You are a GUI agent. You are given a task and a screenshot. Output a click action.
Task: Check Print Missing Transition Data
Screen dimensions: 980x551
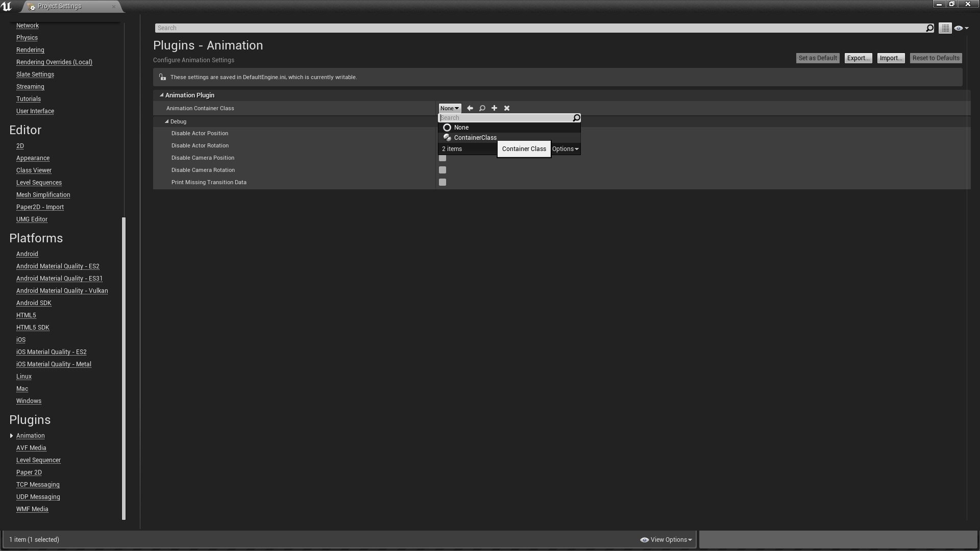[x=443, y=182]
